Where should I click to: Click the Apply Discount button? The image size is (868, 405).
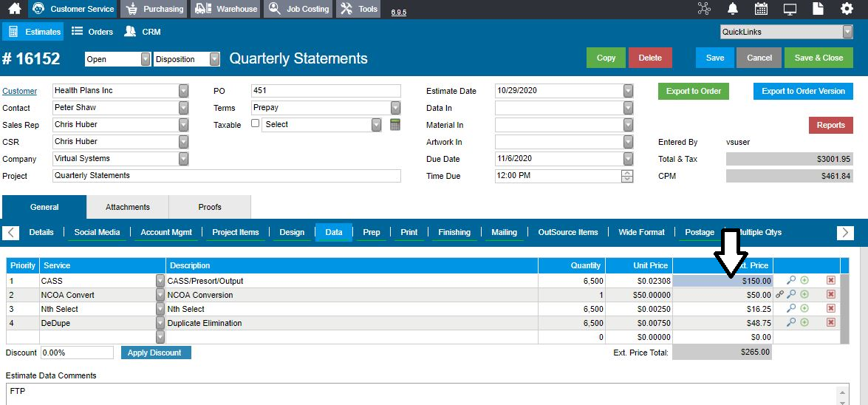pyautogui.click(x=156, y=353)
